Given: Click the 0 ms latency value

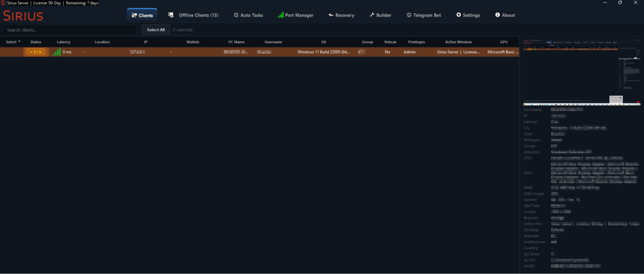Looking at the screenshot, I should point(67,52).
